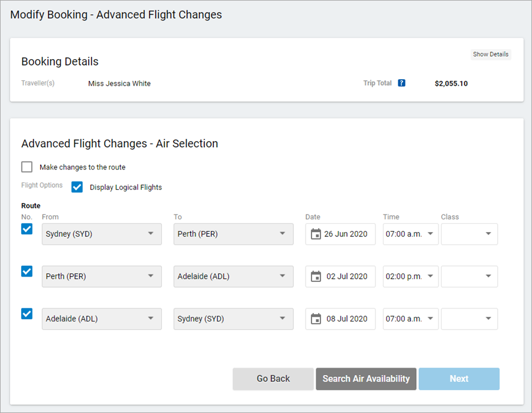This screenshot has height=413, width=532.
Task: Open calendar icon for 26 Jun 2020
Action: [x=316, y=234]
